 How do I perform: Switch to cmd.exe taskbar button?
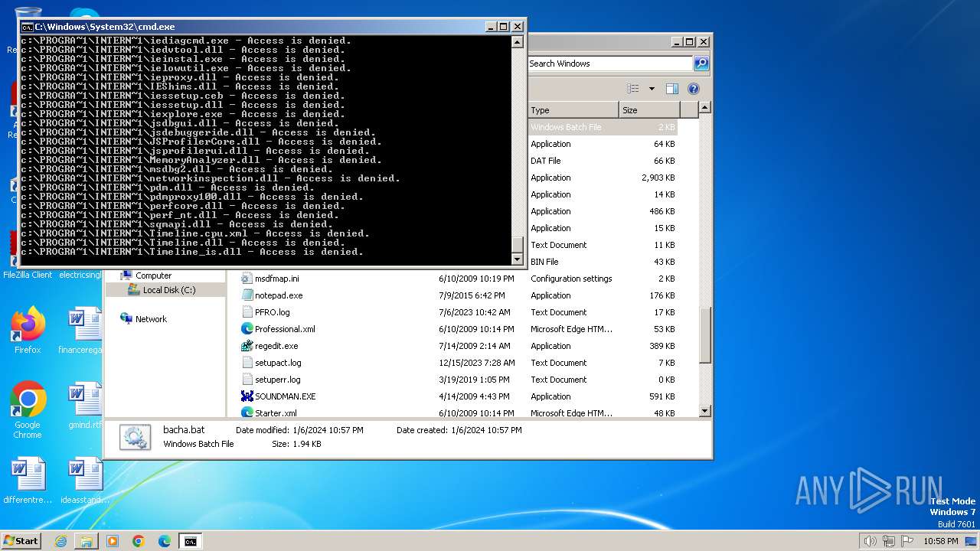tap(190, 541)
